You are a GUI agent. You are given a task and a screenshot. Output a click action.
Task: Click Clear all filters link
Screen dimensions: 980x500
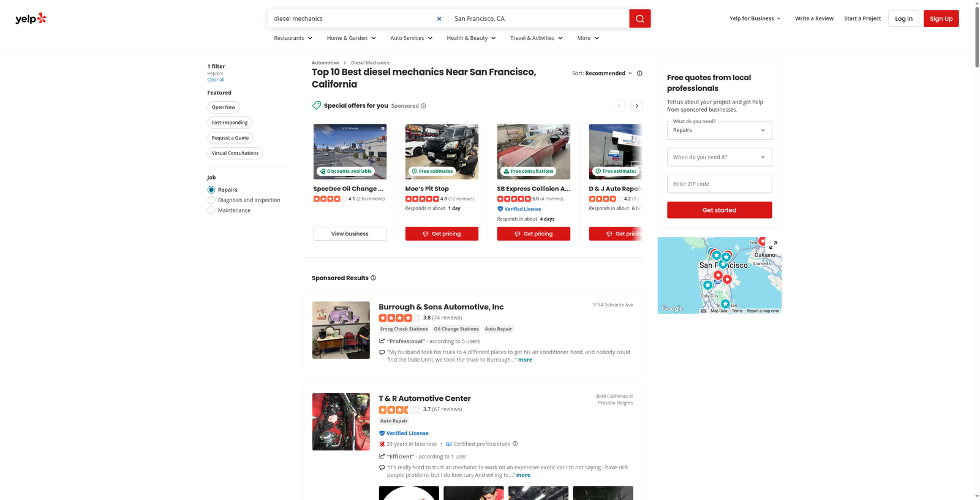coord(216,80)
